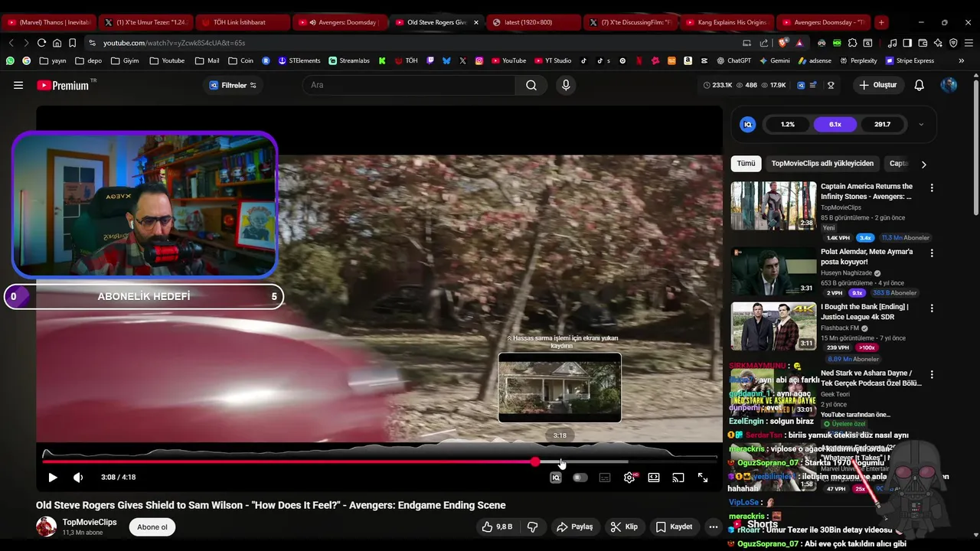
Task: Switch to the TÖH Link İstihbarat tab
Action: click(x=241, y=22)
